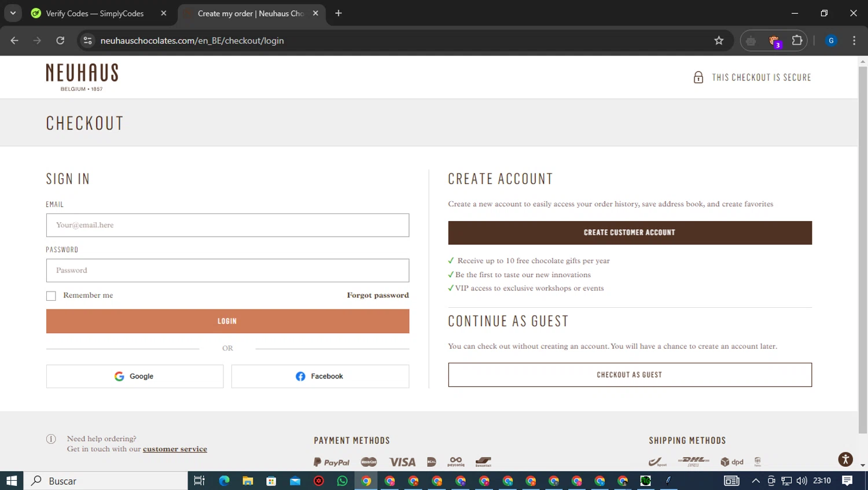Select the Create my order Neuhaus tab
The height and width of the screenshot is (490, 868).
pyautogui.click(x=251, y=13)
